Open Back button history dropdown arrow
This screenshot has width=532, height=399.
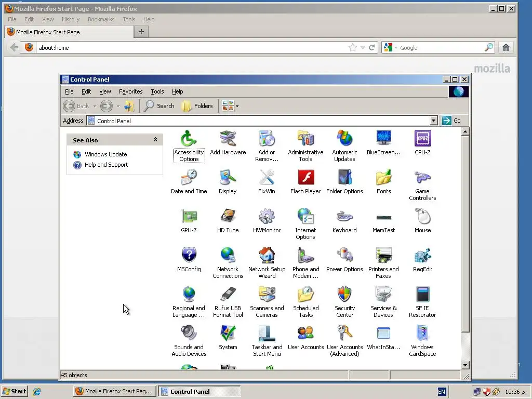(95, 106)
